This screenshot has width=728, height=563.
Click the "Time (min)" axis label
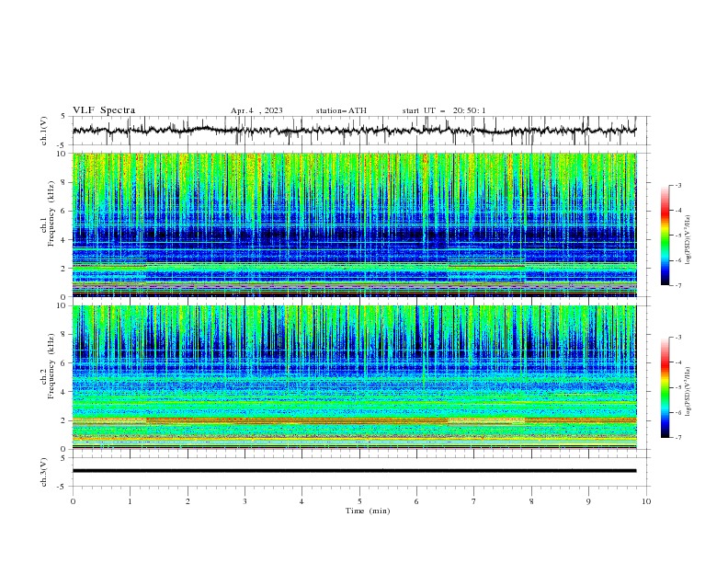click(368, 511)
